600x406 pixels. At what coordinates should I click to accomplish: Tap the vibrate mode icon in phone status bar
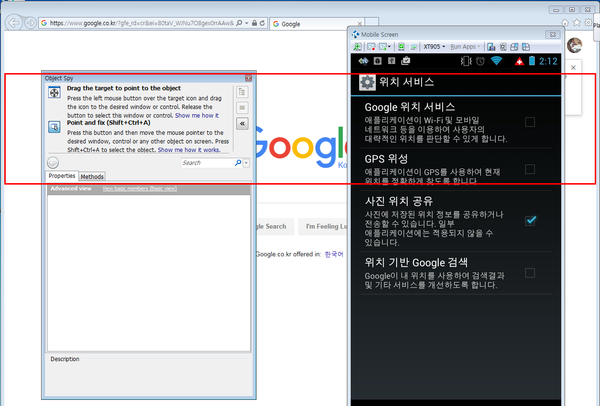click(x=466, y=61)
